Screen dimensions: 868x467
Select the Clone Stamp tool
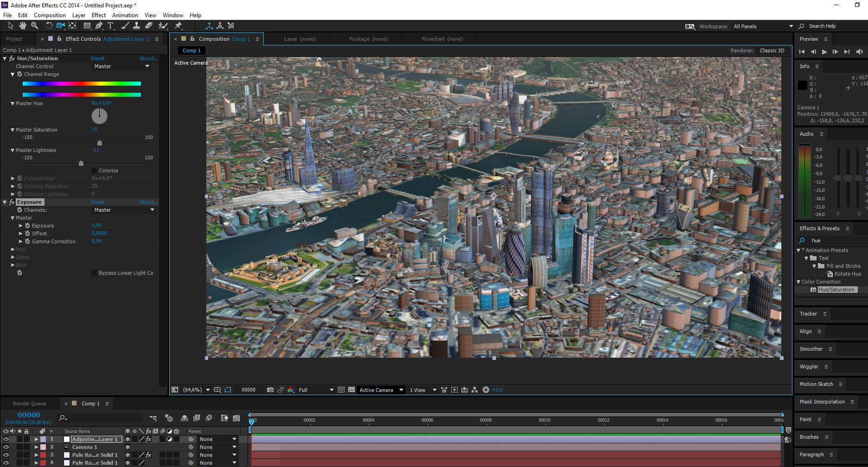click(136, 25)
